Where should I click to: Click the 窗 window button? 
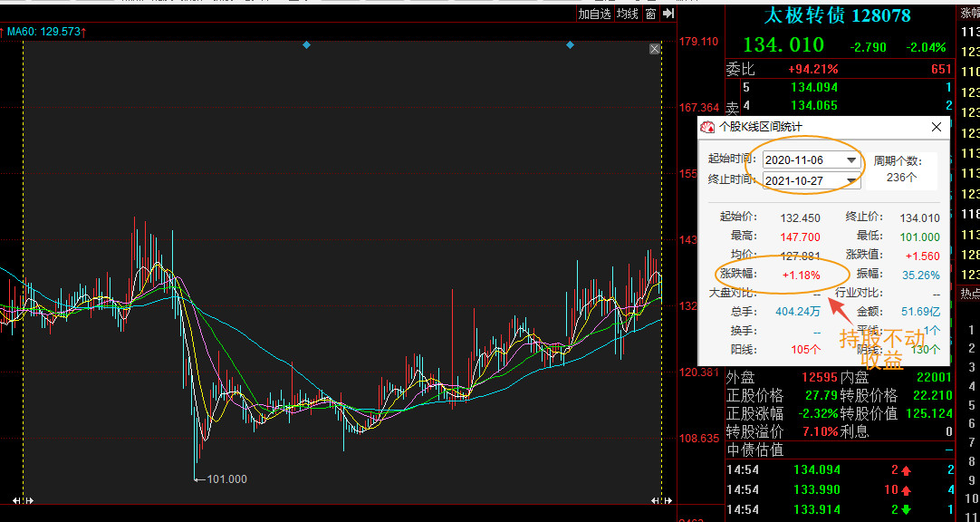click(x=650, y=14)
